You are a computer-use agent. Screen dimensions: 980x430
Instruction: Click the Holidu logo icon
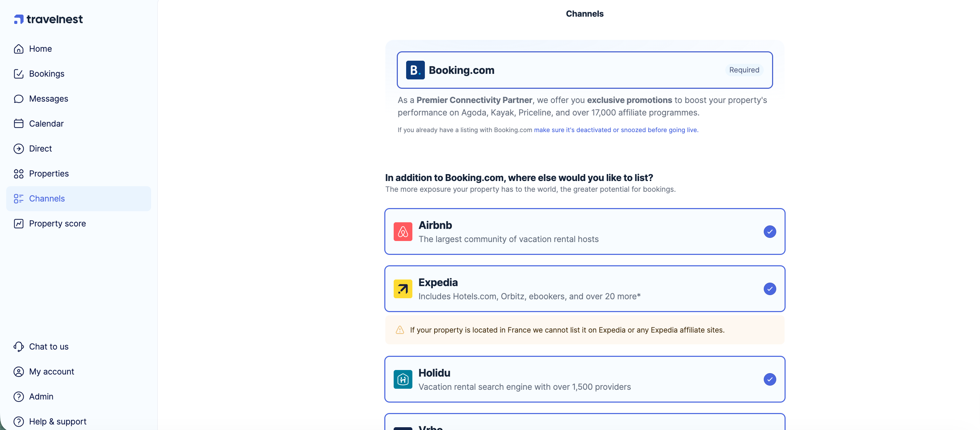pos(403,379)
